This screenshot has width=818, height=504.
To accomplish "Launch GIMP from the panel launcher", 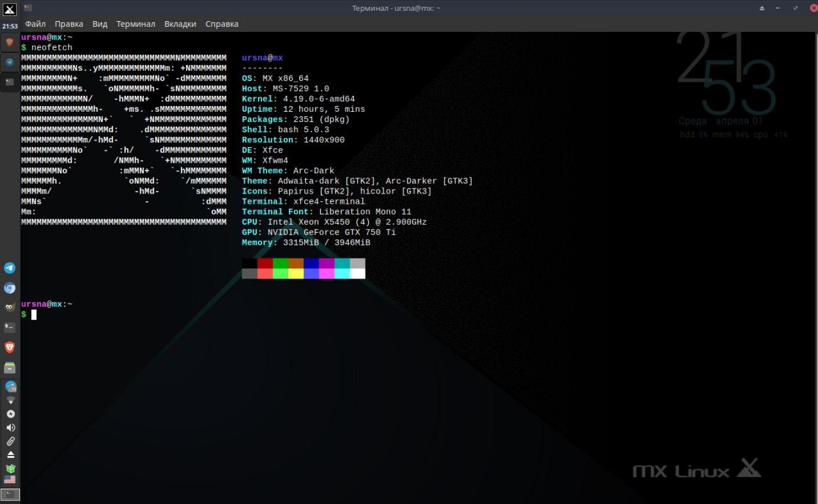I will [x=10, y=308].
